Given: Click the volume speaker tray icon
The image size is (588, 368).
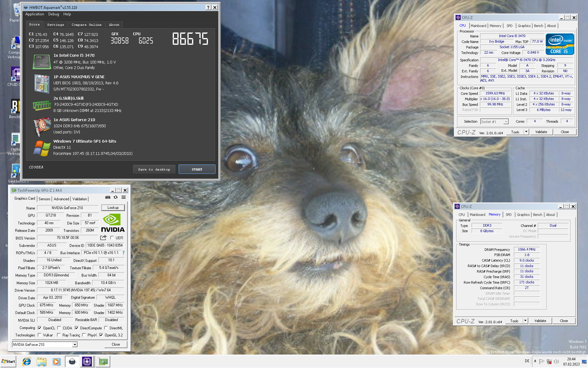Looking at the screenshot, I should point(556,362).
